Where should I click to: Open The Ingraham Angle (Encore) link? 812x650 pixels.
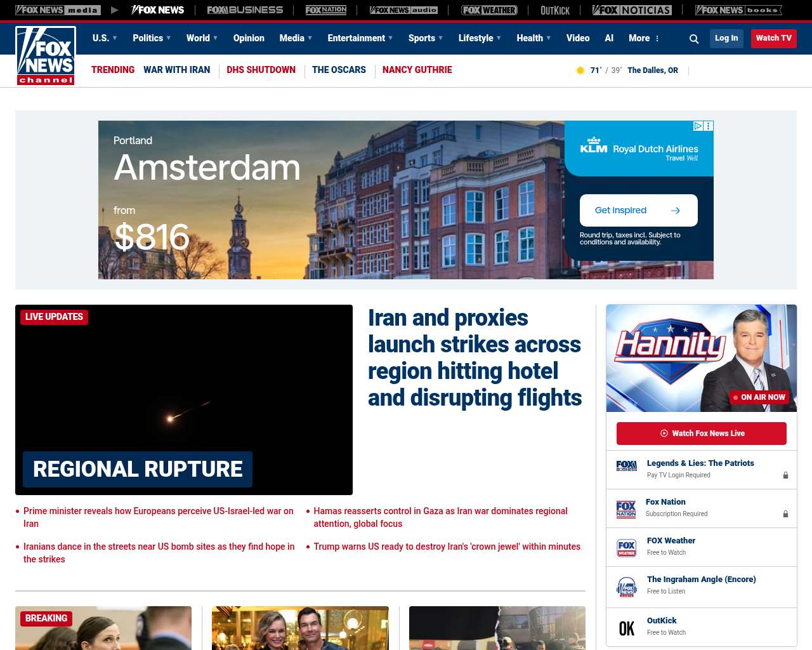[x=702, y=580]
